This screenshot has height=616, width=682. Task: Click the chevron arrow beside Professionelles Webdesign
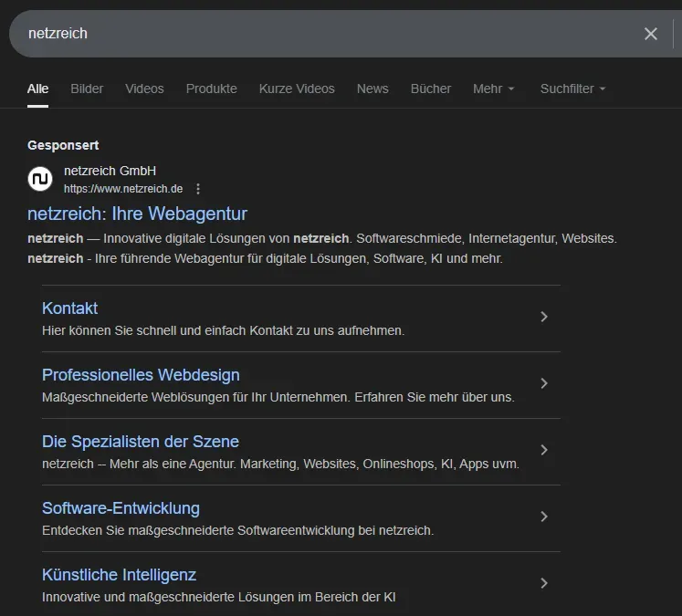544,383
